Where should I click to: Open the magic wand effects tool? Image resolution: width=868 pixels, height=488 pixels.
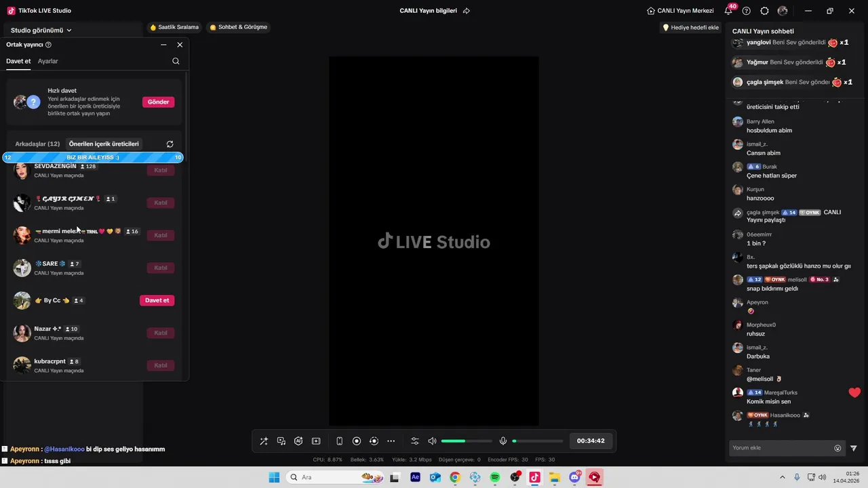[264, 441]
